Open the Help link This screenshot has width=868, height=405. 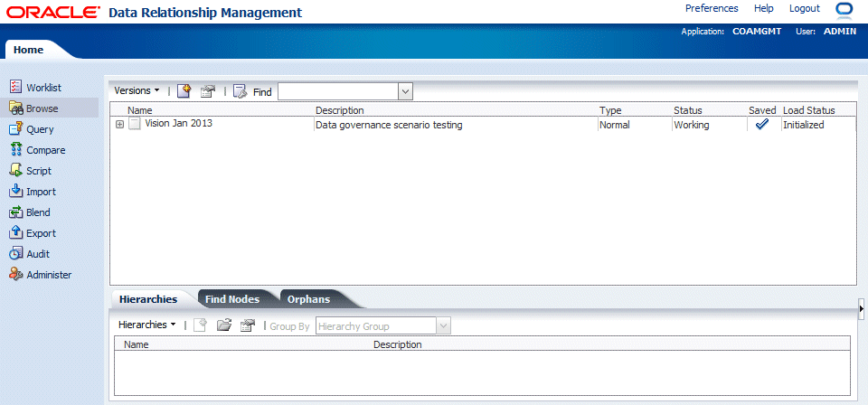point(763,8)
